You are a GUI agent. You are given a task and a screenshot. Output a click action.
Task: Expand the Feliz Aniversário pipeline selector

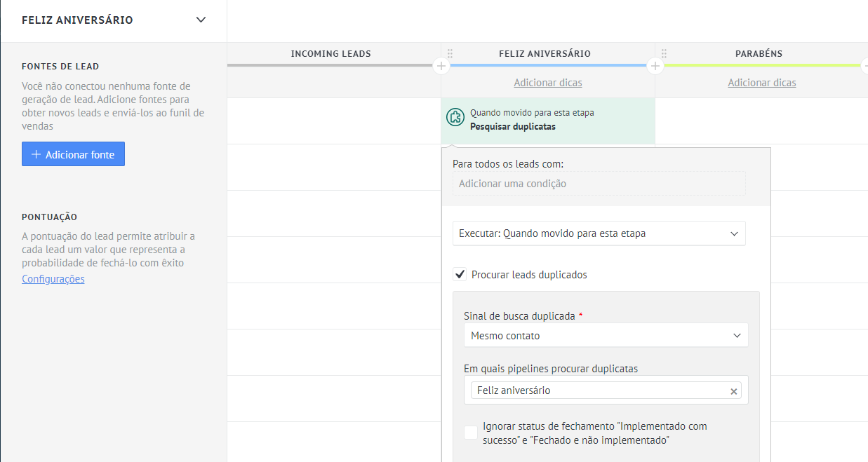pyautogui.click(x=201, y=20)
